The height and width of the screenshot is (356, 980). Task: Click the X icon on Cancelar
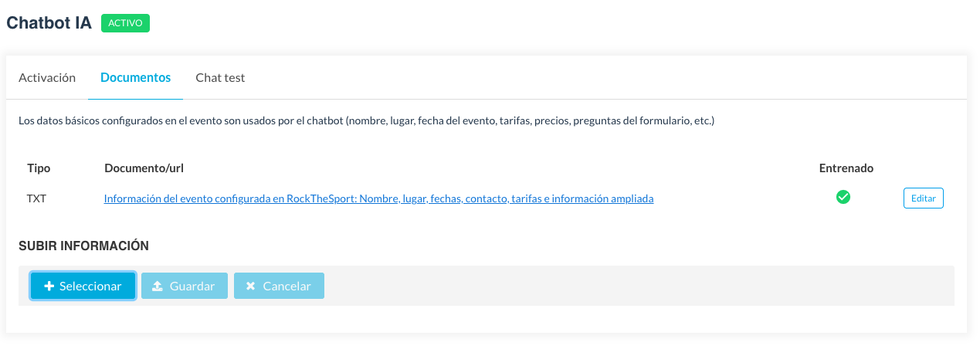[250, 286]
